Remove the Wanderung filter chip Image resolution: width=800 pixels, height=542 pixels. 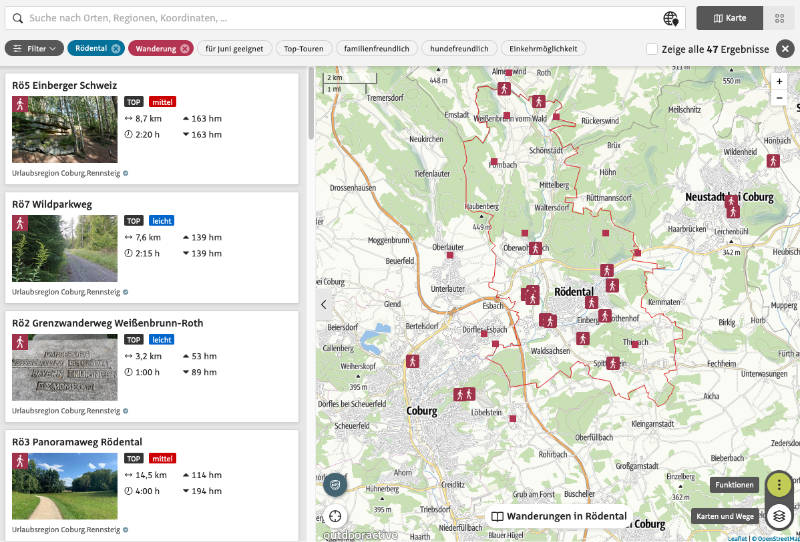point(185,48)
